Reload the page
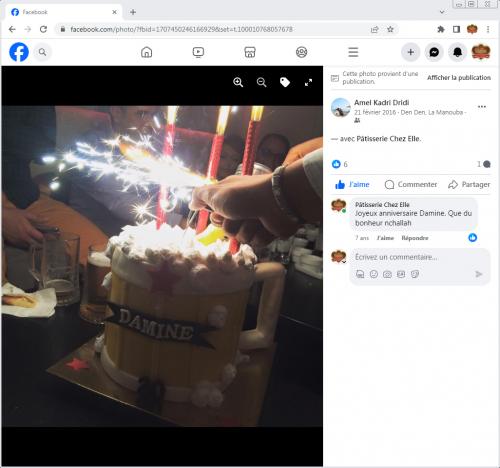Screen dimensions: 500x468 43,29
